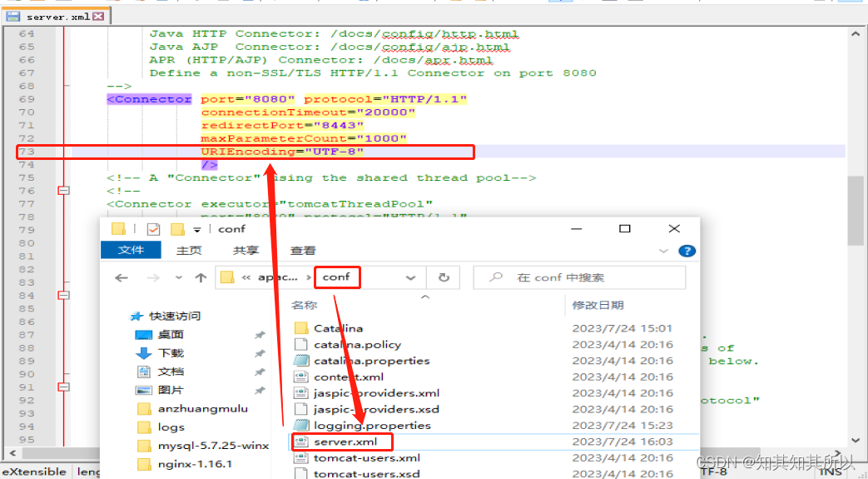The height and width of the screenshot is (479, 868).
Task: Expand the Explorer ribbon chevron
Action: click(x=664, y=251)
